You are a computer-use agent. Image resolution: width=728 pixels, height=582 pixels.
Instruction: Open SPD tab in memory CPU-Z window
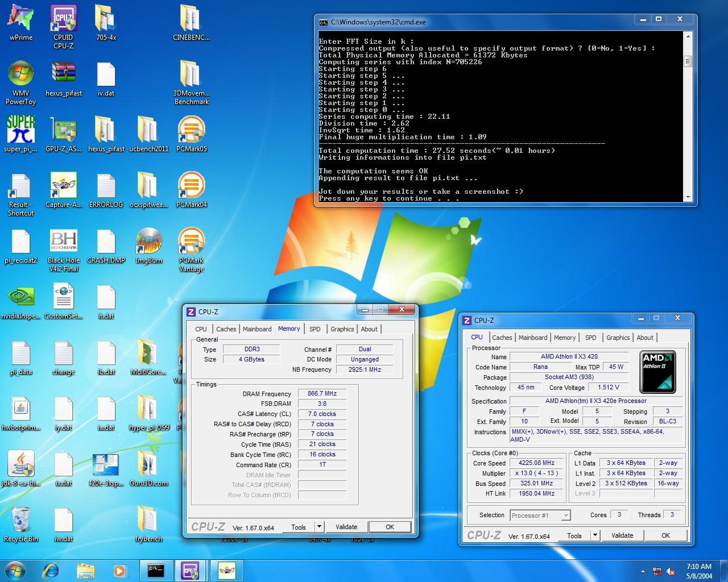[315, 329]
